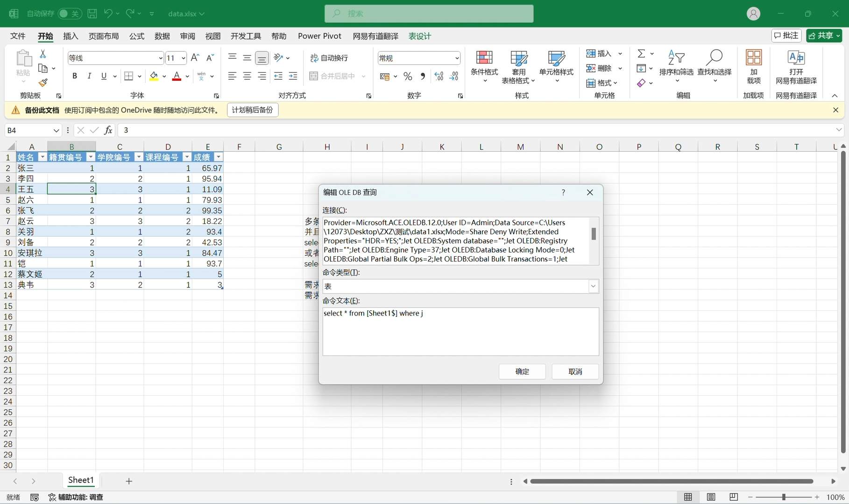Click 计划稍后备份 button

253,110
